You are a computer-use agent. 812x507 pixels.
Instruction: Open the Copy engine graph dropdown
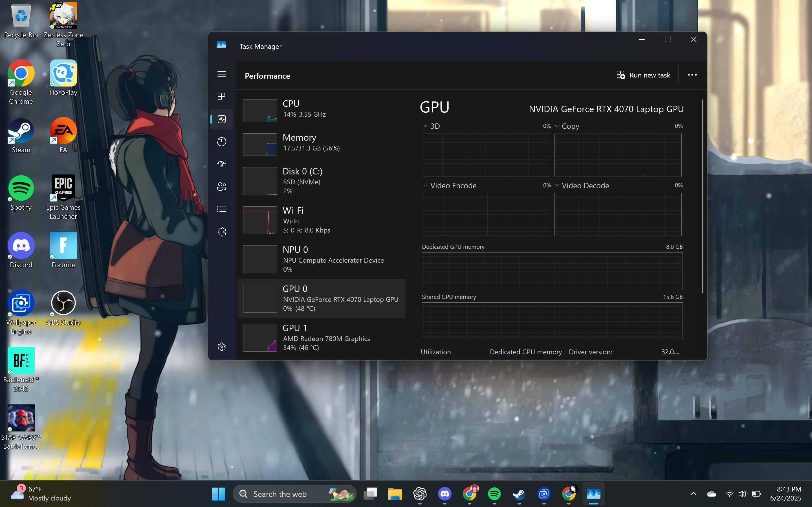tap(557, 126)
